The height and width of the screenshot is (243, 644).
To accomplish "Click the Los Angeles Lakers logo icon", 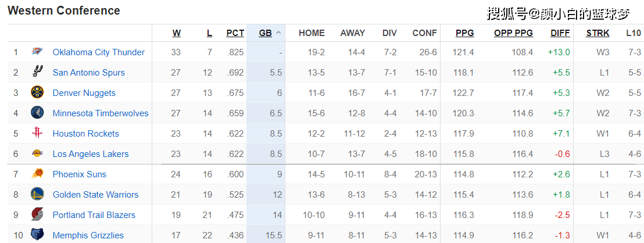I will click(x=37, y=154).
